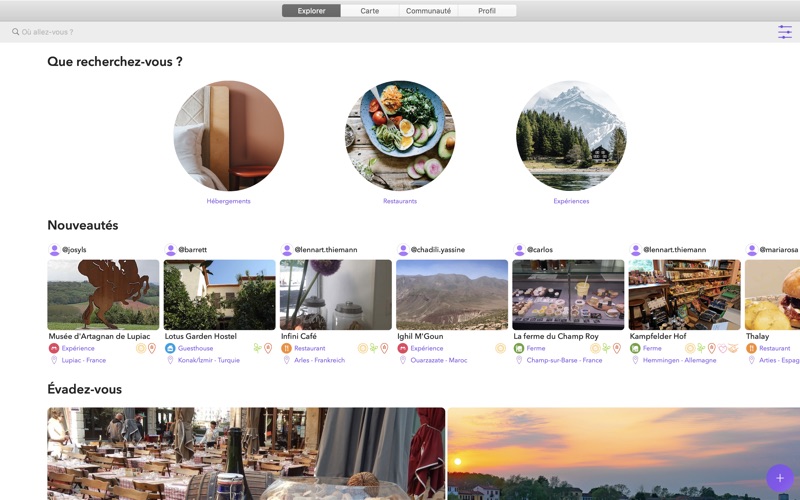Open Infini Café photo

tap(336, 294)
